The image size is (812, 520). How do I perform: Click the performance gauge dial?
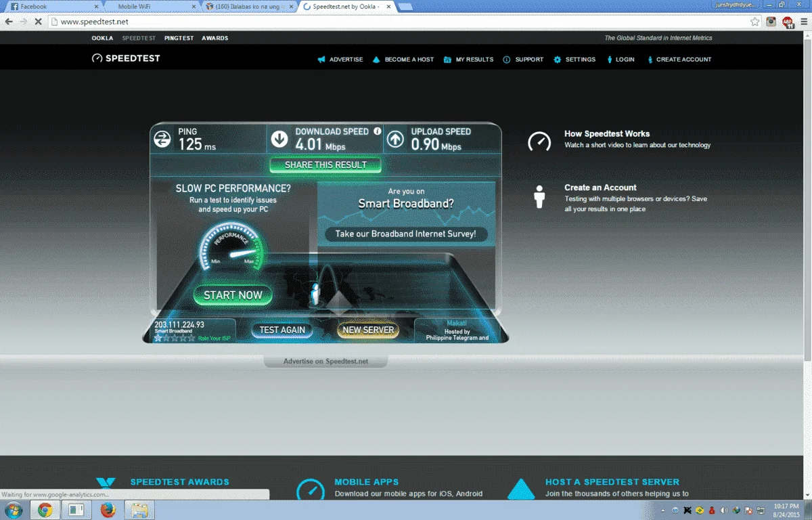pyautogui.click(x=232, y=248)
